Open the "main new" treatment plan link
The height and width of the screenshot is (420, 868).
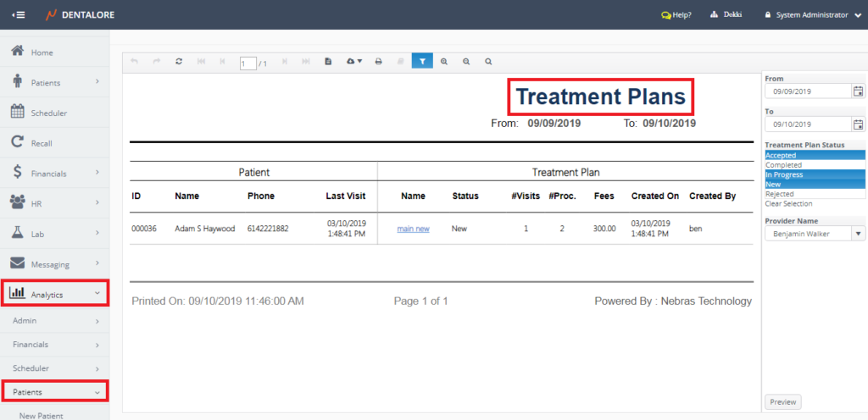click(x=413, y=229)
